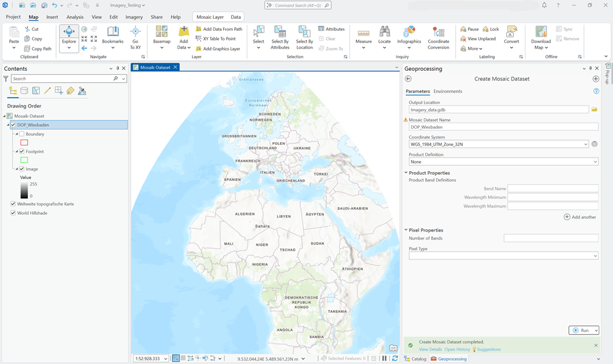Open the coordinate system globe picker
Image resolution: width=613 pixels, height=364 pixels.
[x=594, y=144]
